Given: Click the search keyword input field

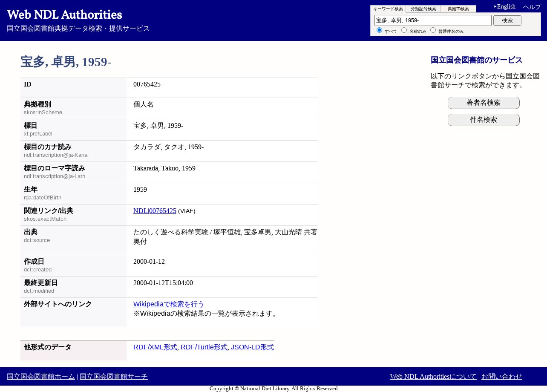Looking at the screenshot, I should point(433,20).
